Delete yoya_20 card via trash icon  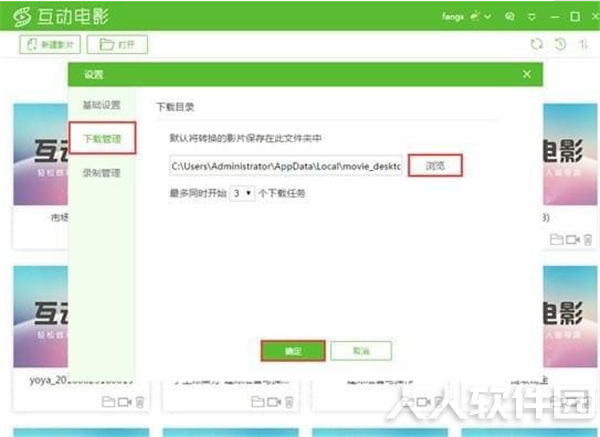[140, 402]
